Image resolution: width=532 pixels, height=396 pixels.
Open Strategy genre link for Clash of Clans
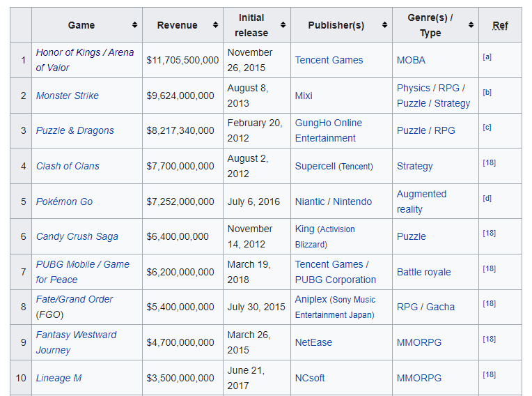tap(414, 166)
